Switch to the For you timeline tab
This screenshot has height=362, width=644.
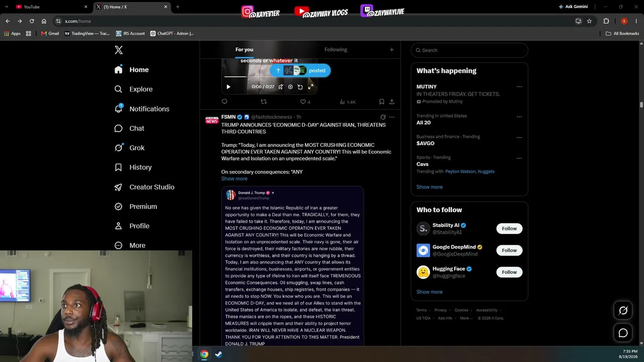[x=244, y=49]
